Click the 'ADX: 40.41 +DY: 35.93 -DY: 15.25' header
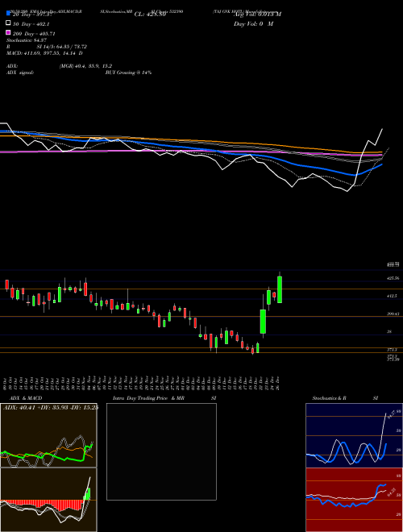Screen dimensions: 403x532 [x=51, y=407]
